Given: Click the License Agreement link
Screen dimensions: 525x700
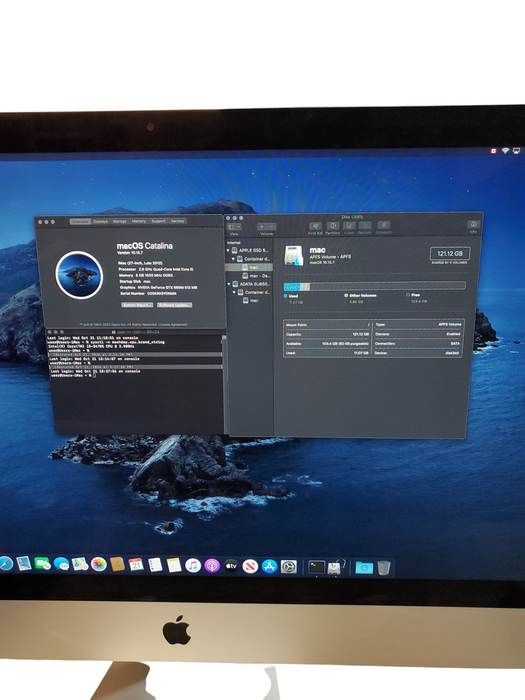Looking at the screenshot, I should point(173,325).
